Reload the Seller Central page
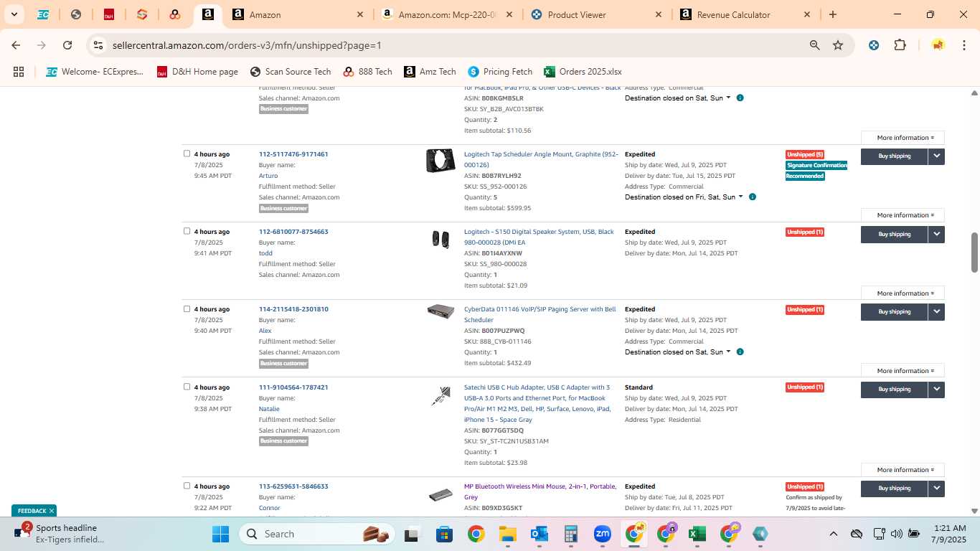980x551 pixels. [x=67, y=45]
